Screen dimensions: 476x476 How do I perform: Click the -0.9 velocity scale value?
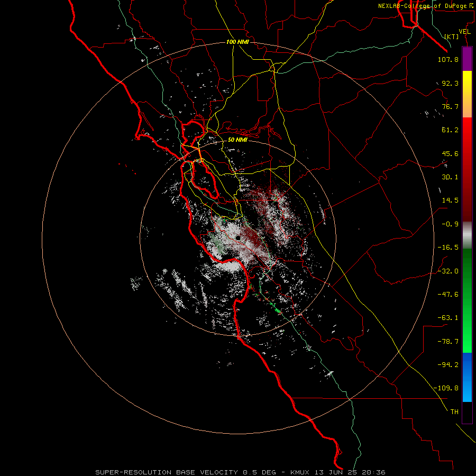coord(450,224)
